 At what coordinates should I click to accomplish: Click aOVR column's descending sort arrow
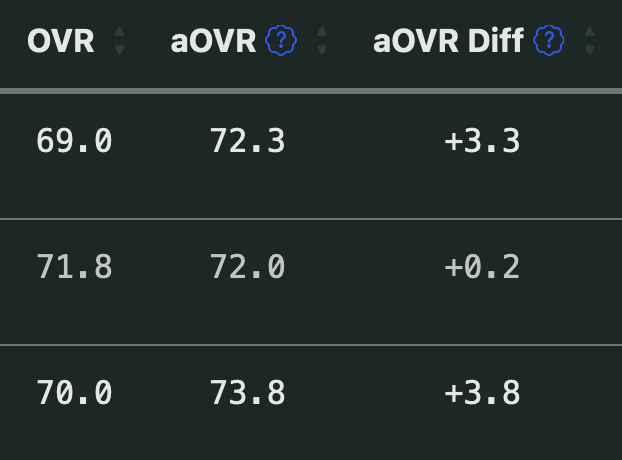[x=322, y=50]
